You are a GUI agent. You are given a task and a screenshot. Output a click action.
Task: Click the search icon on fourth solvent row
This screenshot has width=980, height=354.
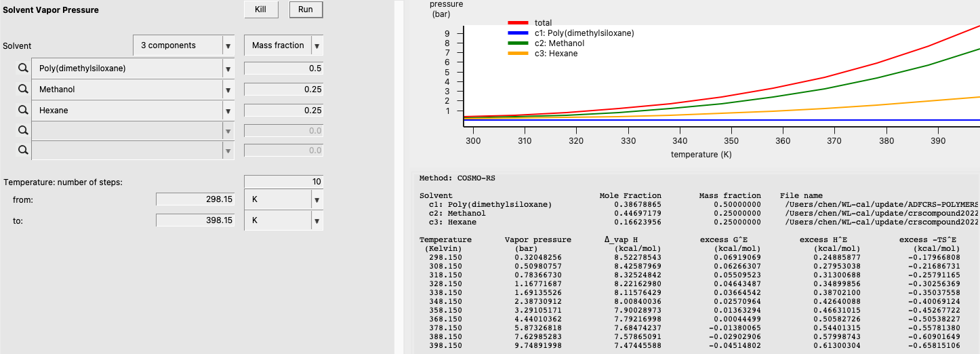(x=22, y=130)
